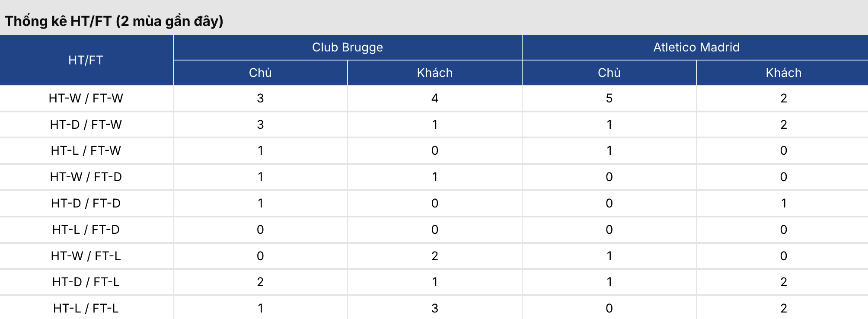Select the HT-W / FT-W row label
Viewport: 868px width, 319px height.
[x=86, y=98]
